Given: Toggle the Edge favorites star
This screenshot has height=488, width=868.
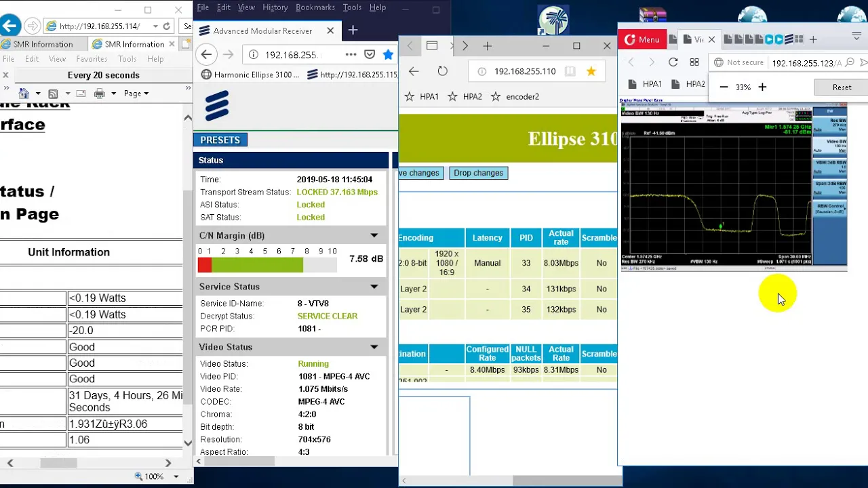Looking at the screenshot, I should pos(591,71).
